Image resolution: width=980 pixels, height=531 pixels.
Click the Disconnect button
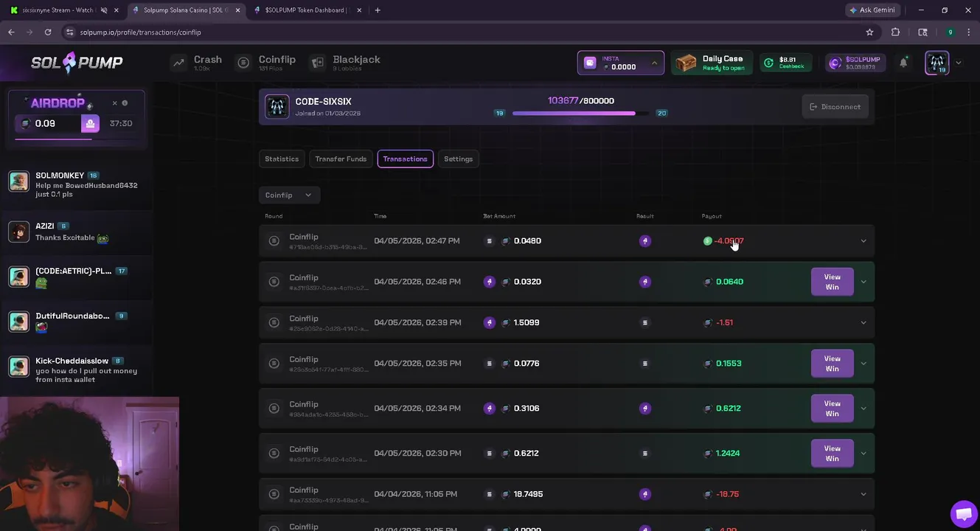pyautogui.click(x=835, y=107)
